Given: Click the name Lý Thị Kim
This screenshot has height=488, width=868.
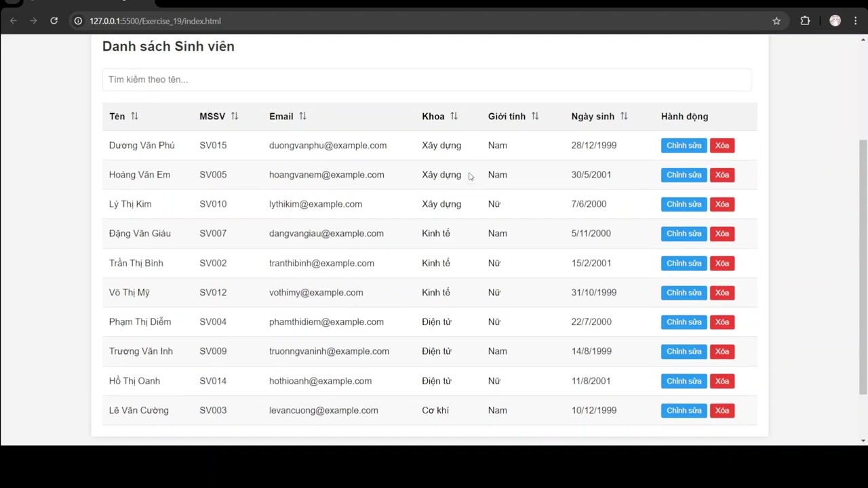Looking at the screenshot, I should click(130, 204).
